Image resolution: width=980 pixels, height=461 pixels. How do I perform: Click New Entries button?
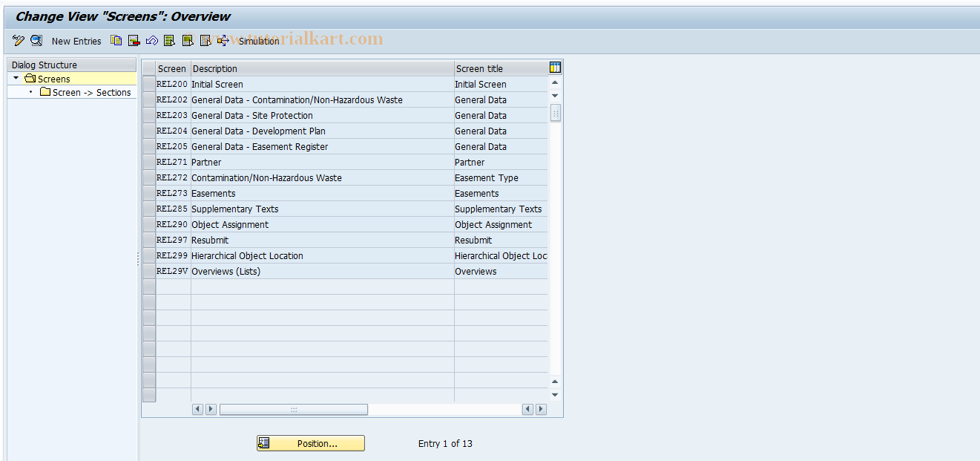coord(76,41)
